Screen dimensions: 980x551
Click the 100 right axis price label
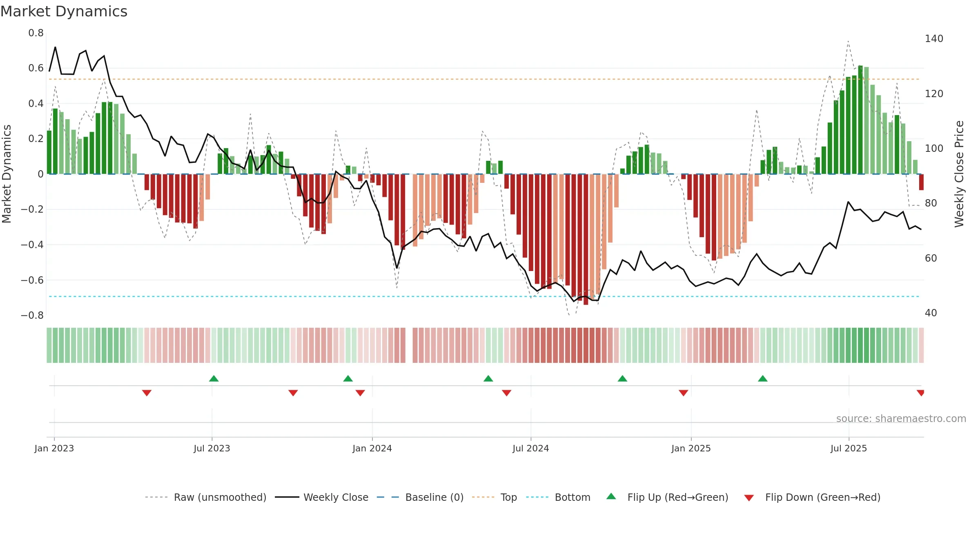point(934,149)
